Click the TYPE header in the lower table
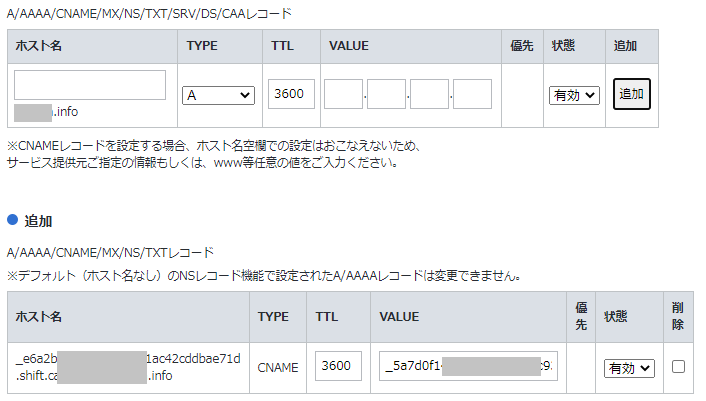 point(273,316)
